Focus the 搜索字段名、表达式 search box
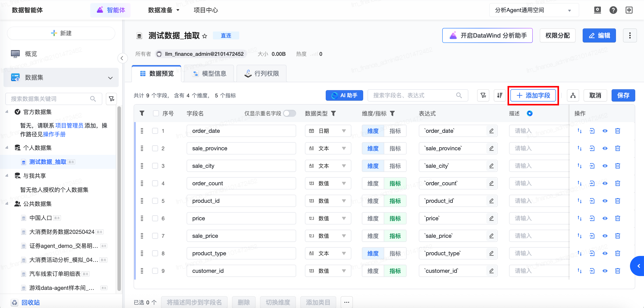644x308 pixels. [x=418, y=95]
